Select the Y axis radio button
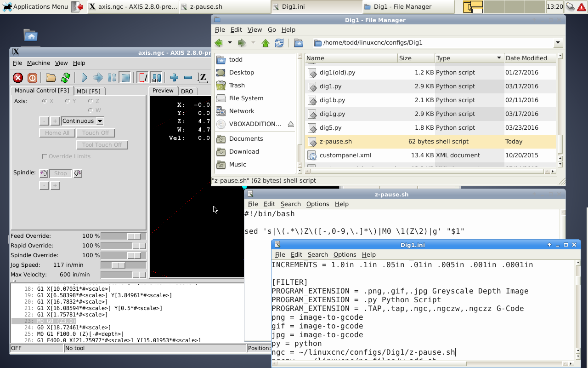 pos(68,101)
